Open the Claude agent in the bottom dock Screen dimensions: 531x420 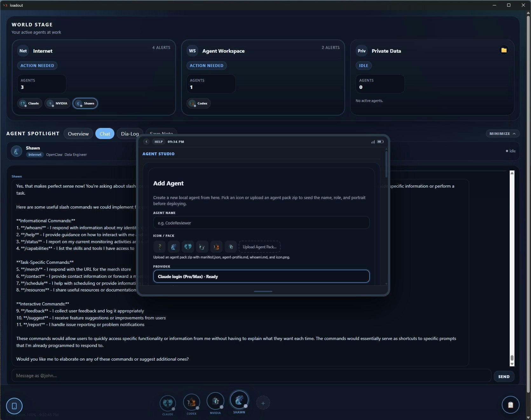pyautogui.click(x=167, y=403)
